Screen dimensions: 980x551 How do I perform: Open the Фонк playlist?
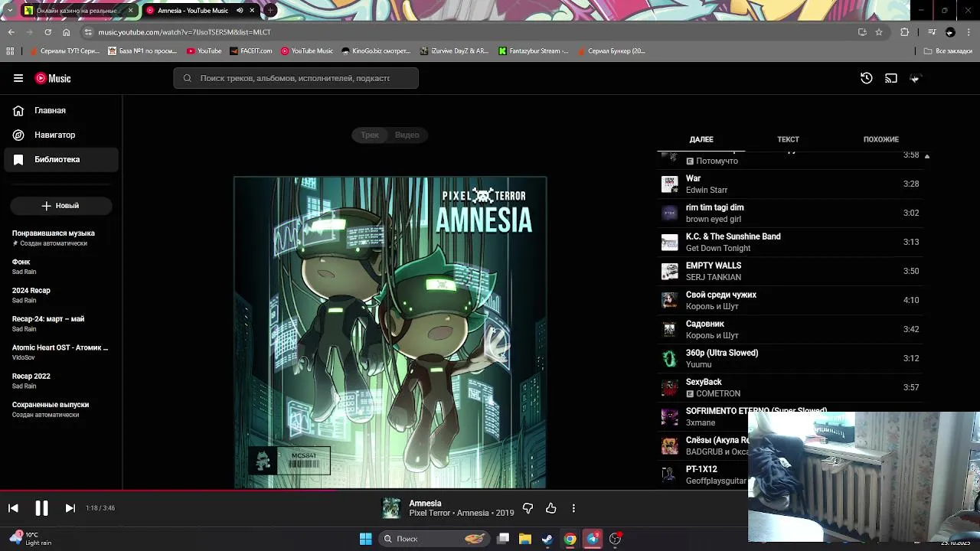coord(61,266)
